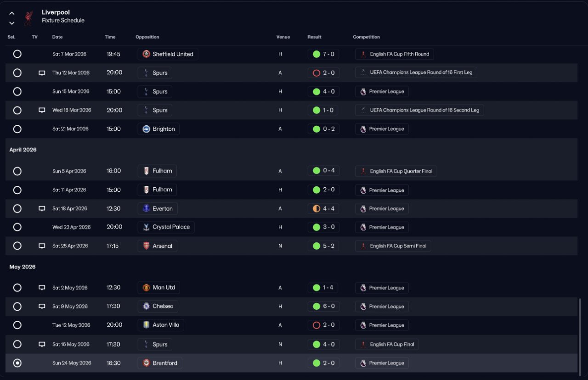Click the Liverpool club crest icon
Image resolution: width=588 pixels, height=380 pixels.
point(29,17)
